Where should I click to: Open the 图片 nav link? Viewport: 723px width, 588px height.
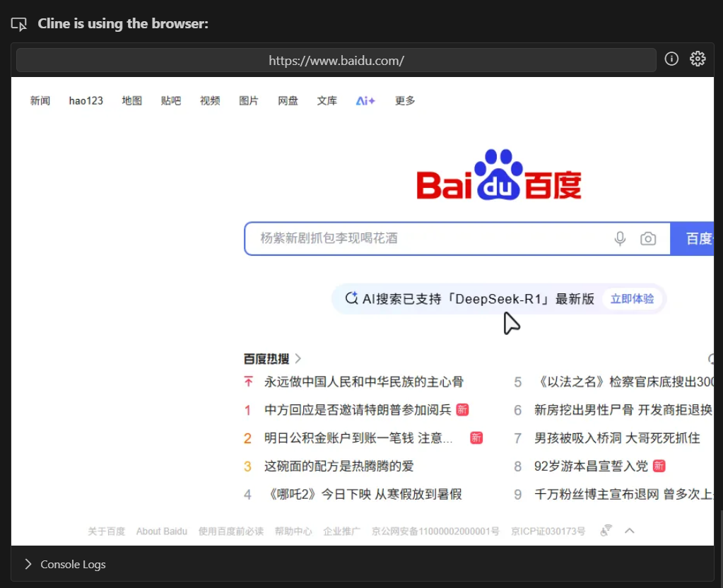coord(249,100)
